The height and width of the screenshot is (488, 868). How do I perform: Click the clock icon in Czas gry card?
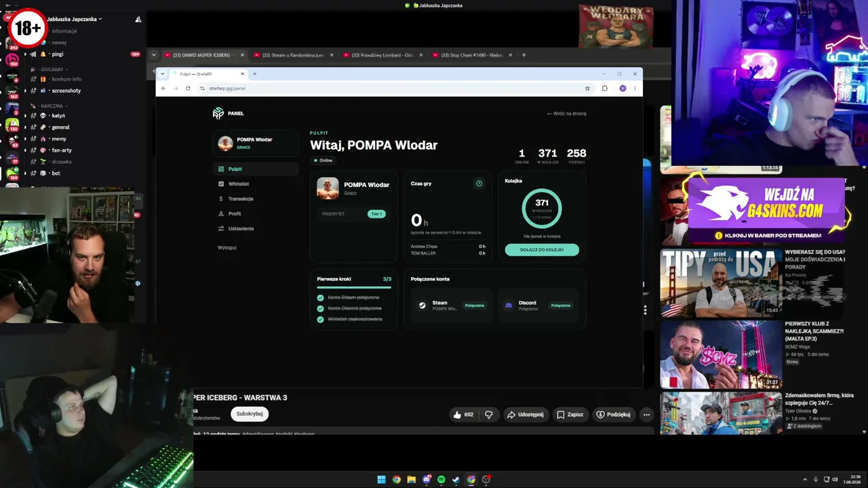479,184
